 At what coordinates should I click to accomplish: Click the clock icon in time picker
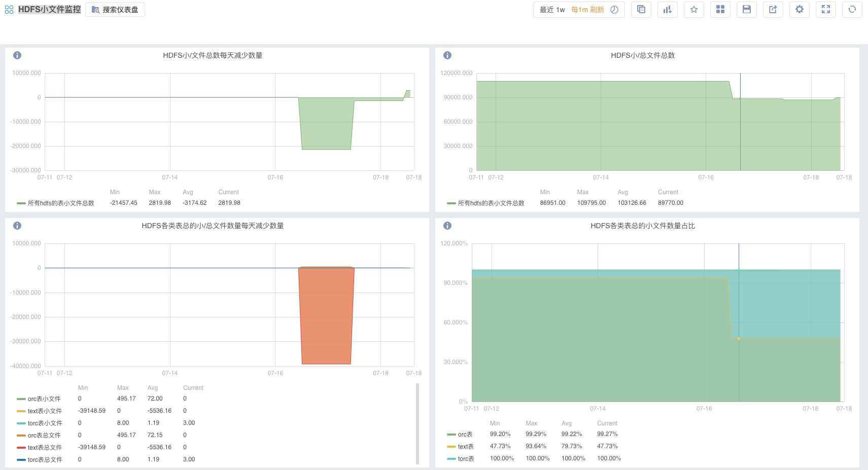(x=614, y=10)
